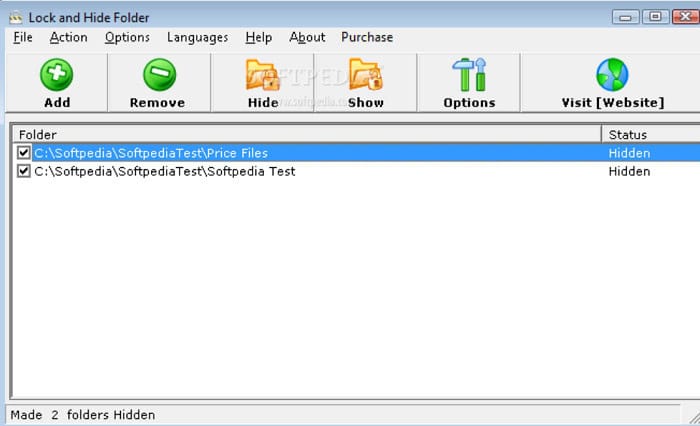Click the green Remove folder icon
This screenshot has height=426, width=700.
pyautogui.click(x=159, y=75)
